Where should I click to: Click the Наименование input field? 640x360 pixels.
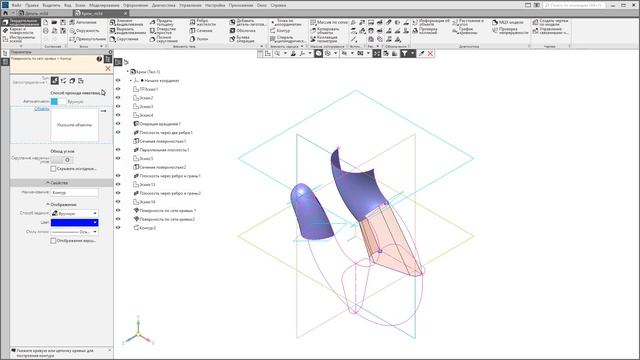74,192
